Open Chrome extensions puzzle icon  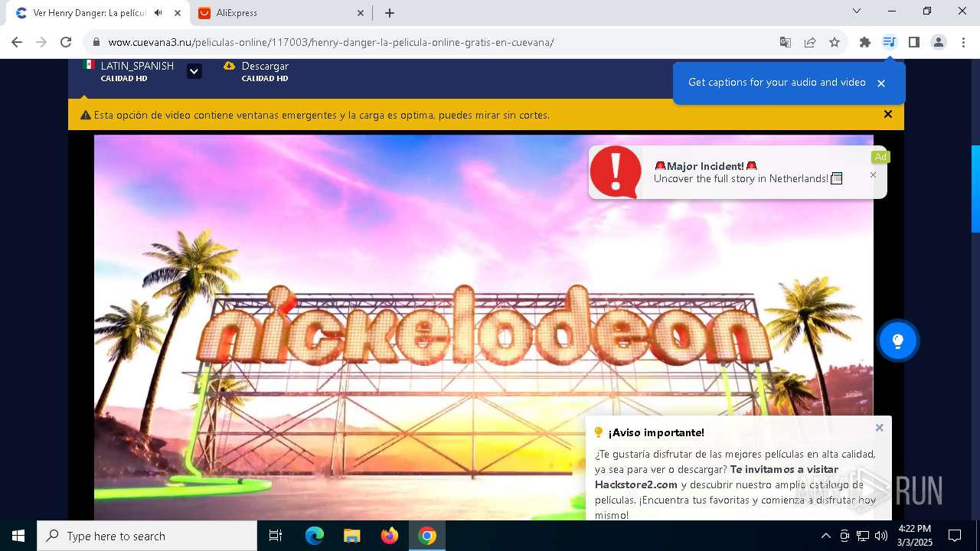tap(865, 42)
